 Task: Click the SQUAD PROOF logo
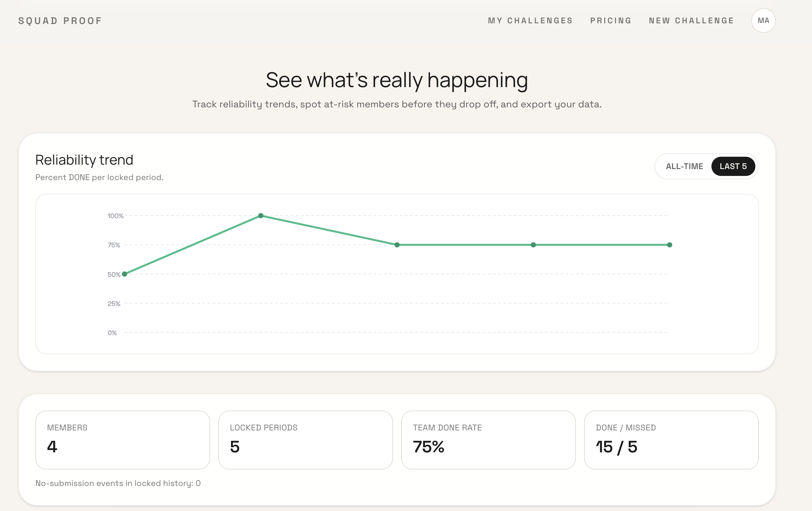(60, 21)
